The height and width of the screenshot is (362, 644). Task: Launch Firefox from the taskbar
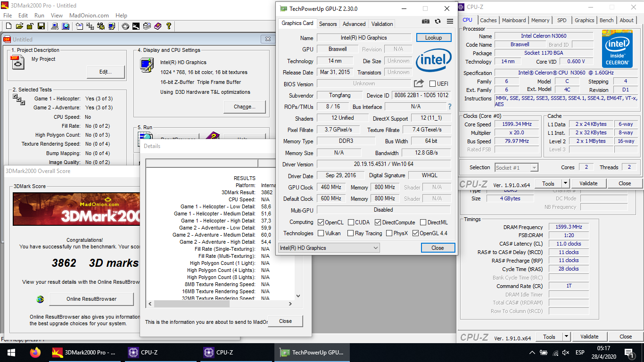[35, 353]
